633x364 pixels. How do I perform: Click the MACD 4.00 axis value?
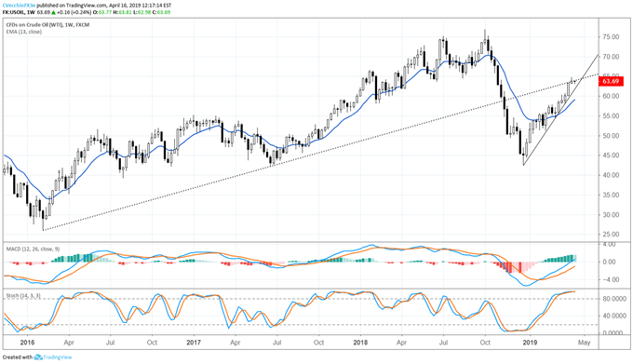pos(609,244)
